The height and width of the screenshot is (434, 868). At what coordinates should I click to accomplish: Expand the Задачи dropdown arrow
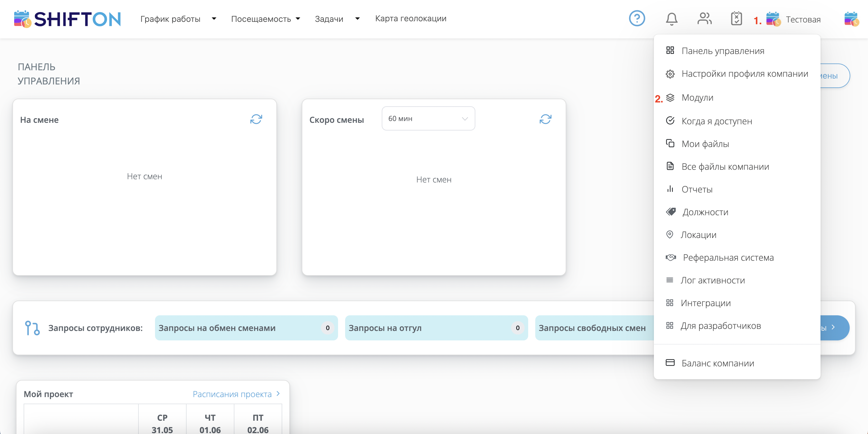click(x=358, y=19)
